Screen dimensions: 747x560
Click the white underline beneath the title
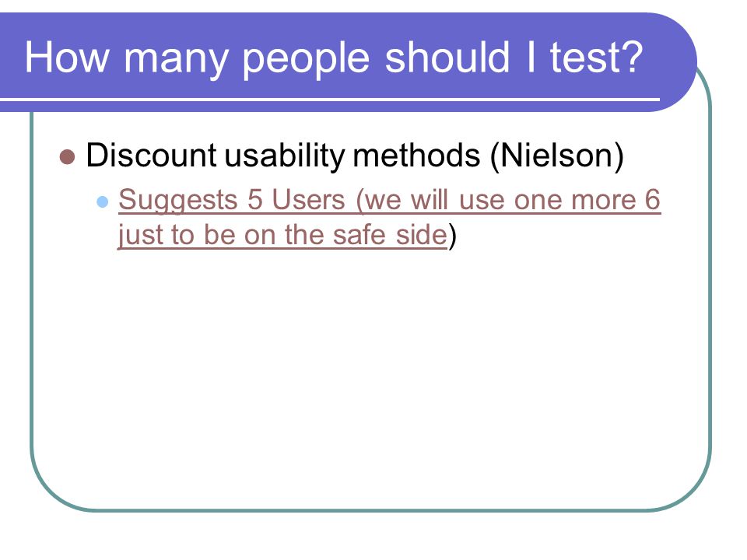coord(330,100)
